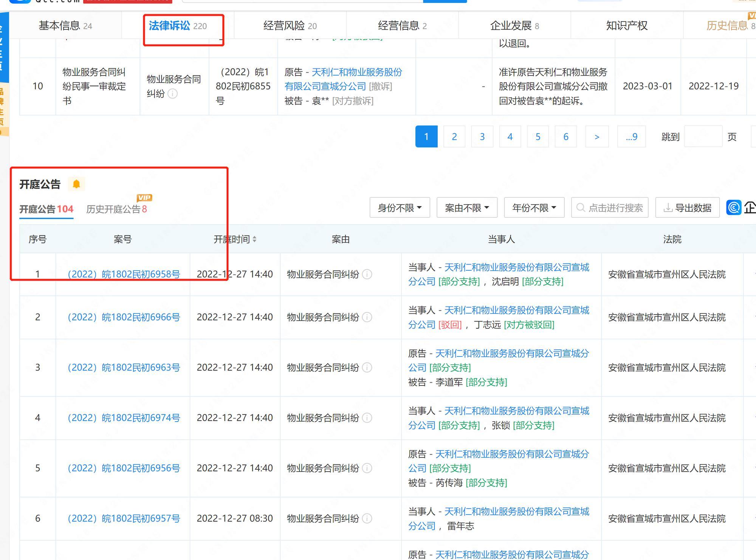Click the 跳到 page number input box
This screenshot has width=756, height=560.
[x=703, y=137]
